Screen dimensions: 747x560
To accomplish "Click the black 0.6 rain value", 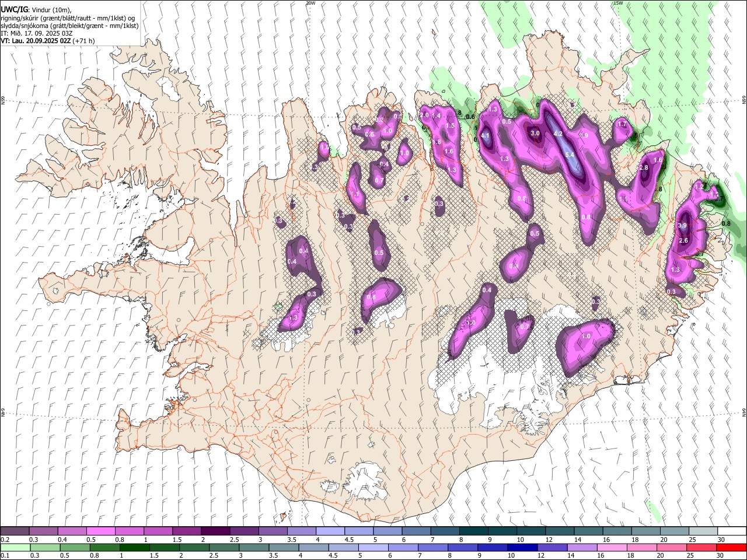I will (x=470, y=117).
